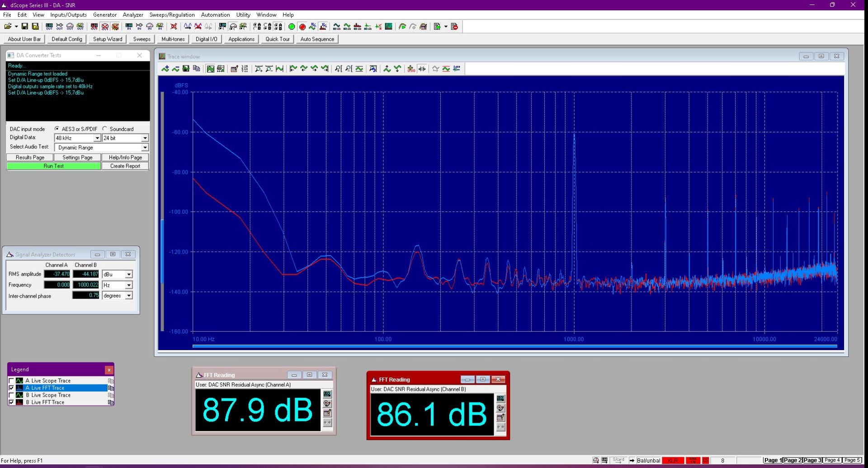
Task: Click the trace limits red-lines icon
Action: coord(446,69)
